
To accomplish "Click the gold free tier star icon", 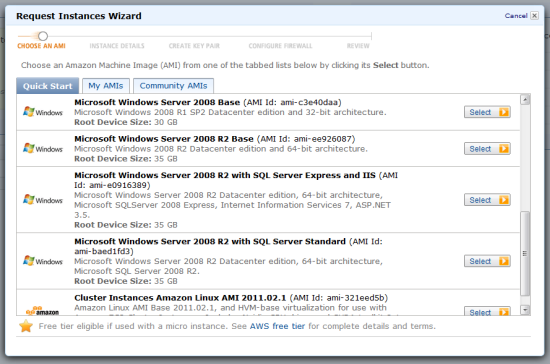I will (26, 326).
